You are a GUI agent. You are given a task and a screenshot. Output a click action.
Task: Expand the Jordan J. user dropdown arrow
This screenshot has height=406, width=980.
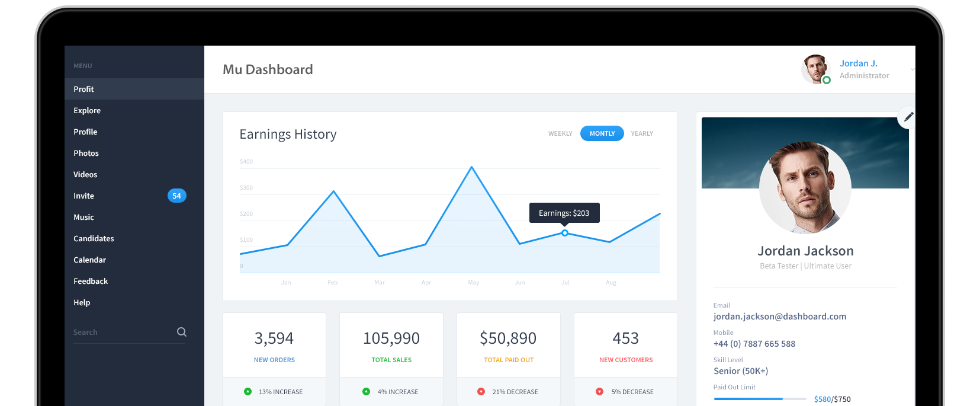912,69
